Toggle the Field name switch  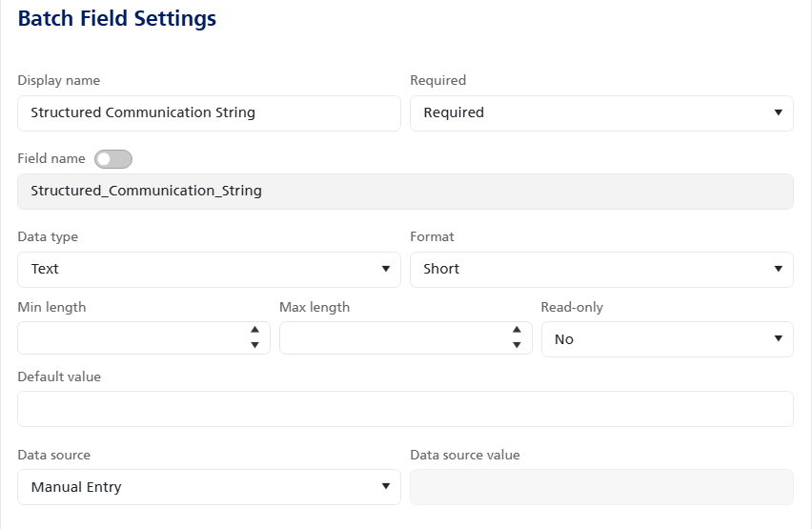(x=113, y=159)
